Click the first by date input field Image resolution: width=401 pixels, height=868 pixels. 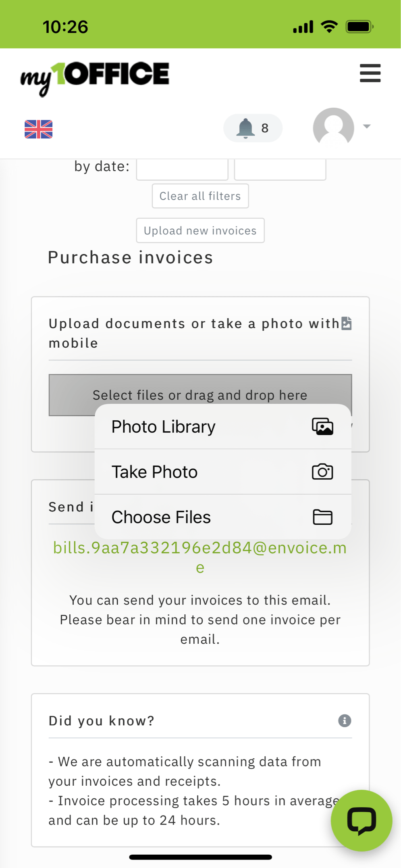coord(182,169)
